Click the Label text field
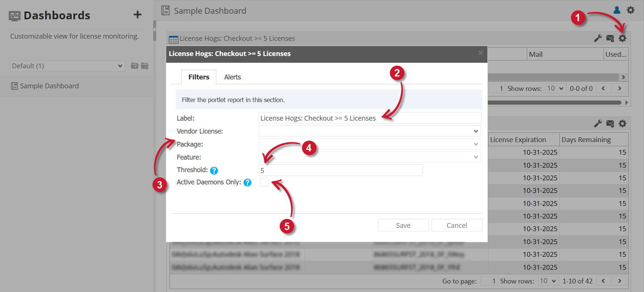This screenshot has width=644, height=292. pos(370,118)
